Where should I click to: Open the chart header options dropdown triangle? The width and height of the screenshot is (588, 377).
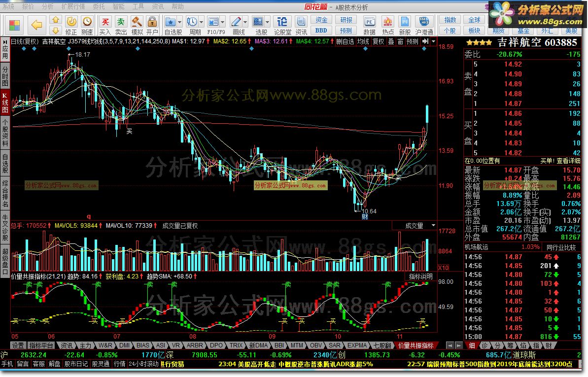434,41
